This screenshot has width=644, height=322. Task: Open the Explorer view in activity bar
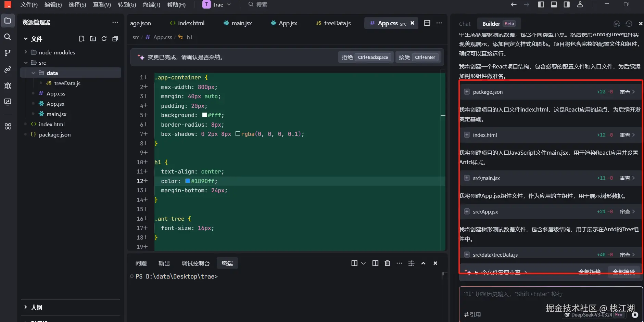tap(8, 21)
